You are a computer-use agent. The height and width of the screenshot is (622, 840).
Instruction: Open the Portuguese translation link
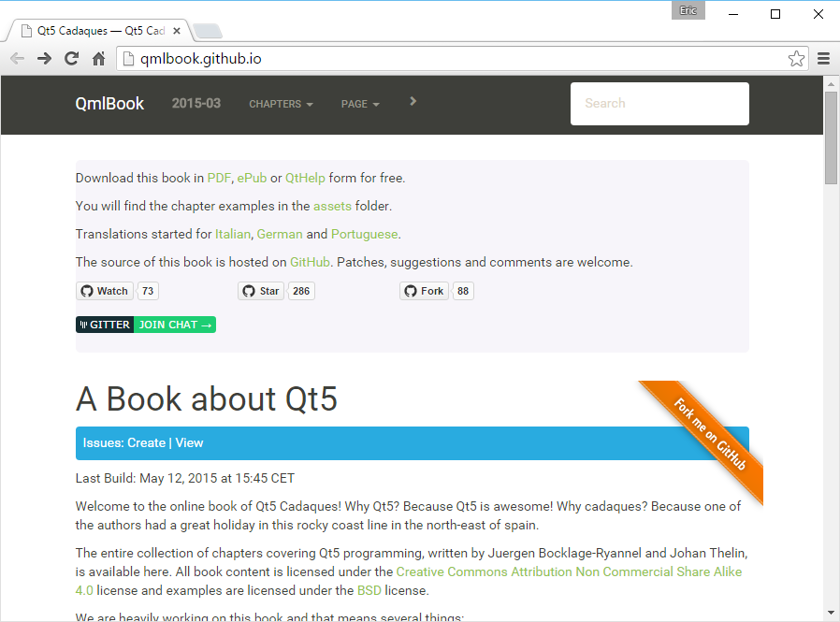click(x=364, y=234)
